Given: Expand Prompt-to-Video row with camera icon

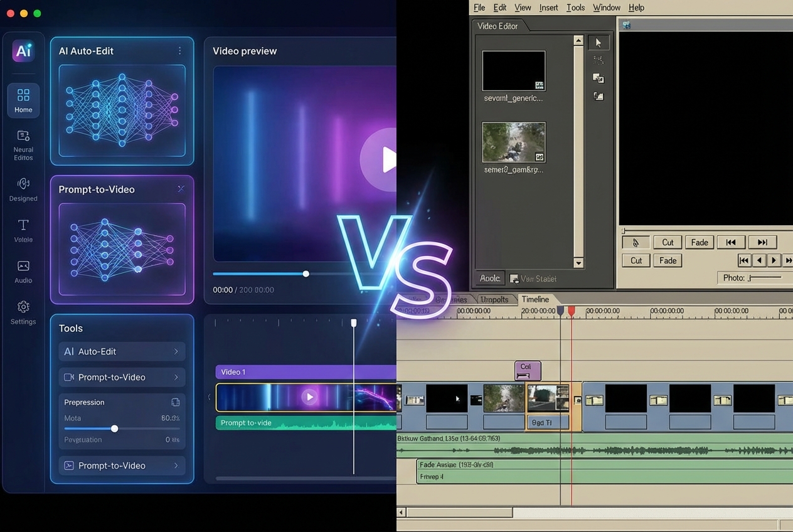Looking at the screenshot, I should pos(122,377).
